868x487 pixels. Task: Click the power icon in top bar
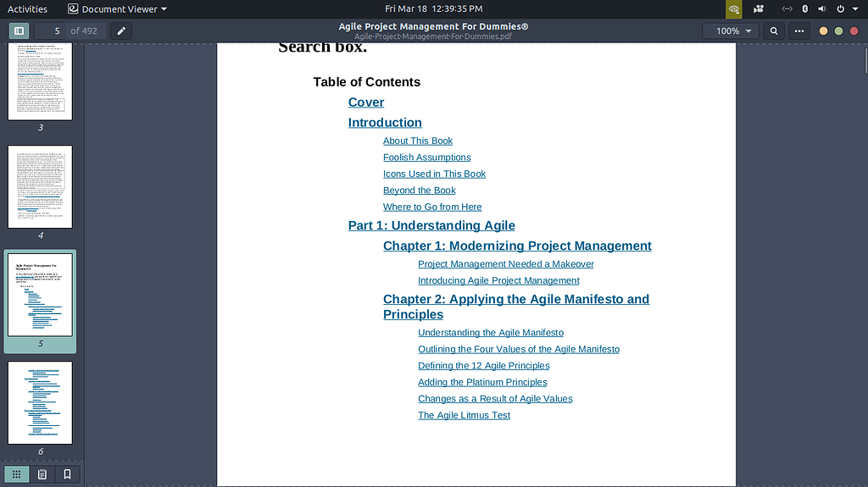(840, 8)
